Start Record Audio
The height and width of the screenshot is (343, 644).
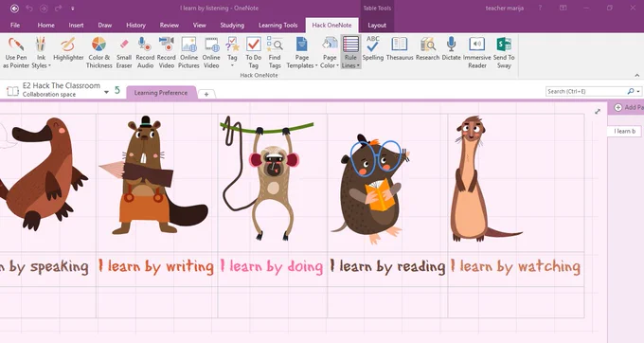click(x=145, y=53)
